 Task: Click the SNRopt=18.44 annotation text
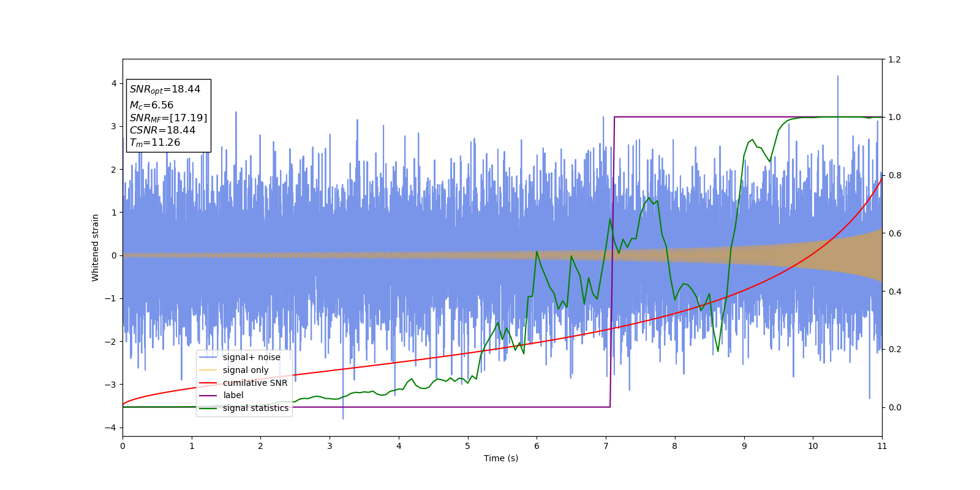pyautogui.click(x=165, y=89)
